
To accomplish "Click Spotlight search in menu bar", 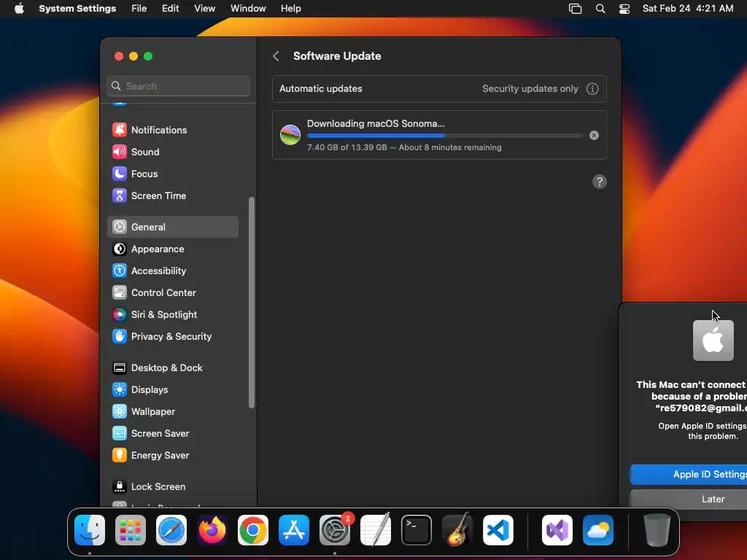I will coord(600,9).
